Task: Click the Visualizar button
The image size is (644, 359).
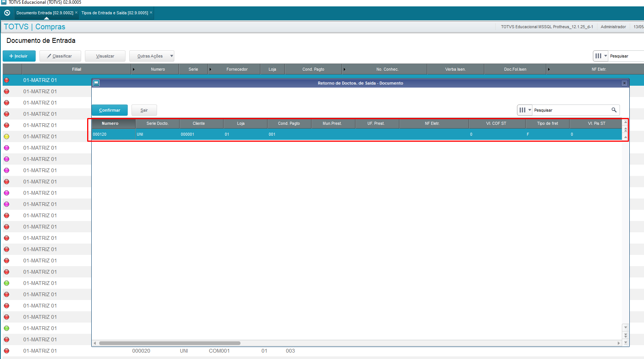Action: (105, 56)
